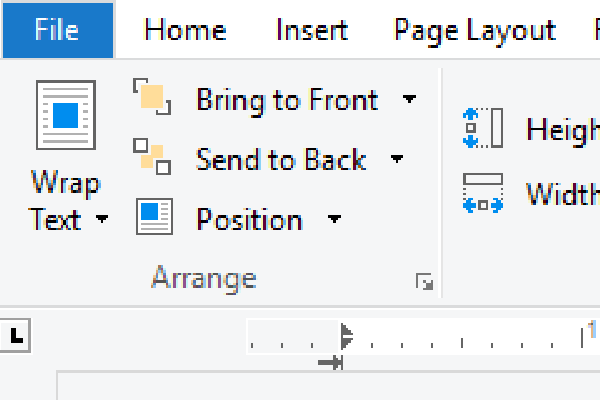Expand the Send to Back dropdown arrow

point(397,158)
